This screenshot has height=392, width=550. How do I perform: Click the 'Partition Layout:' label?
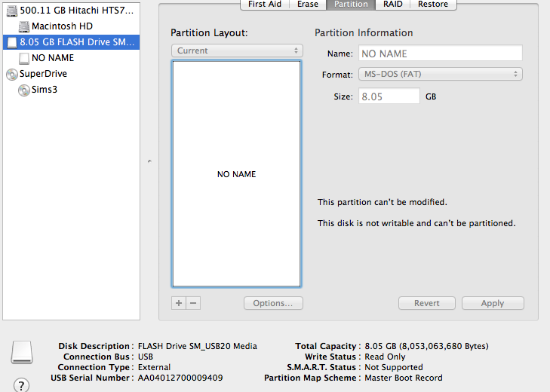(209, 33)
